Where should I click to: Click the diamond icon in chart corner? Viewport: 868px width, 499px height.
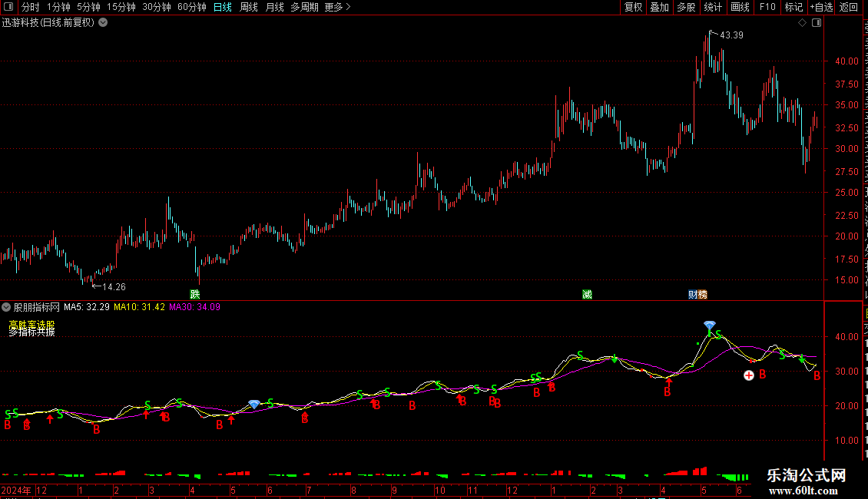(x=802, y=23)
